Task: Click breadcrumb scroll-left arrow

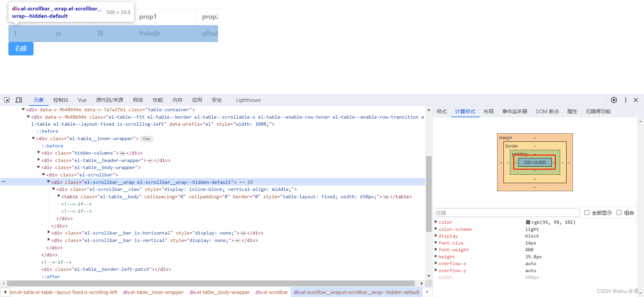Action: [x=5, y=292]
